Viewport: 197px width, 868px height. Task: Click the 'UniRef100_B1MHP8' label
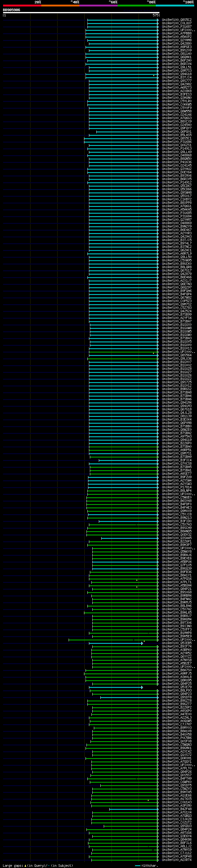coord(177,633)
